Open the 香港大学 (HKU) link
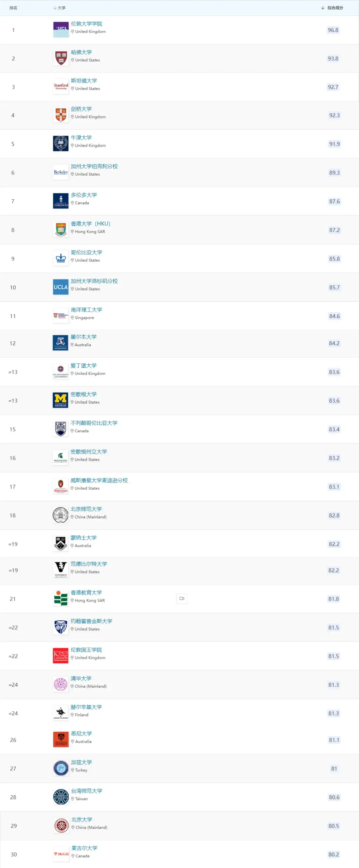 coord(91,223)
